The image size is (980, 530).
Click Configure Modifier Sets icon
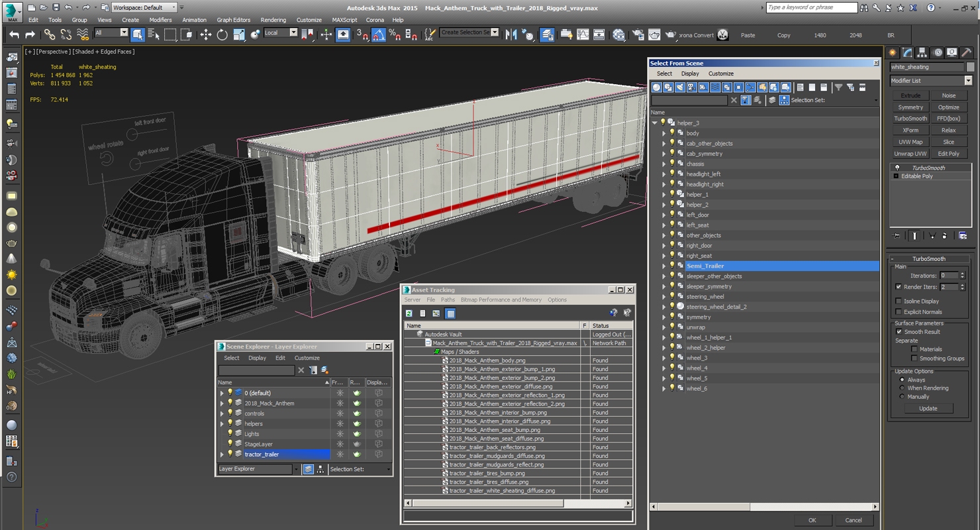[963, 235]
